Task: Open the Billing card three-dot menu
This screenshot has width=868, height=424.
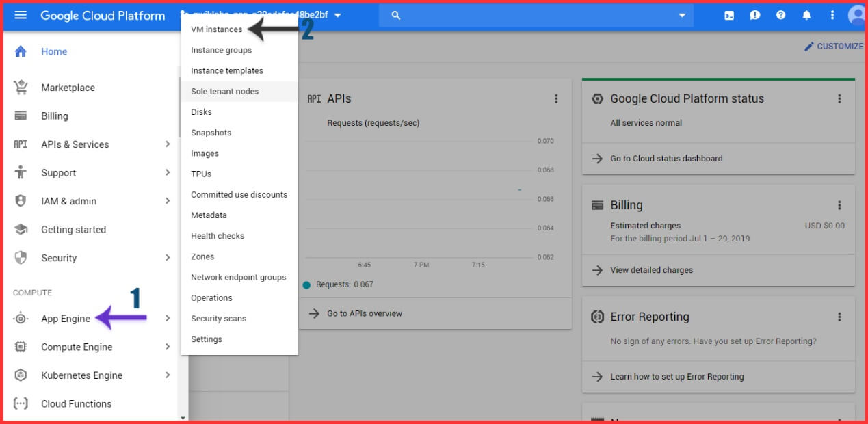Action: point(839,205)
